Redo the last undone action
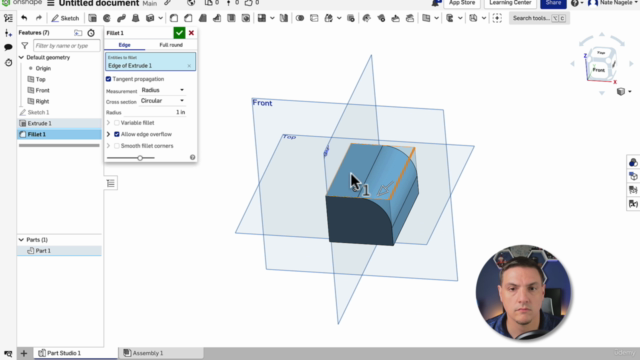 point(39,18)
